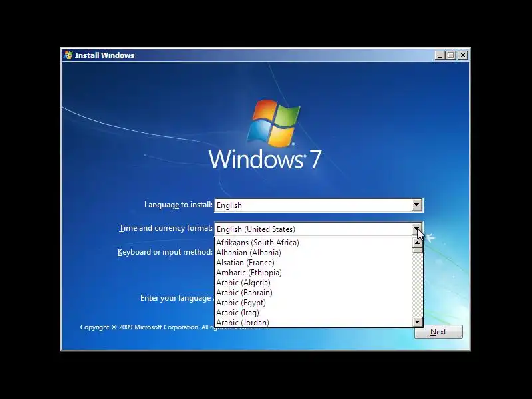
Task: Click the Time and currency format label
Action: click(x=166, y=228)
